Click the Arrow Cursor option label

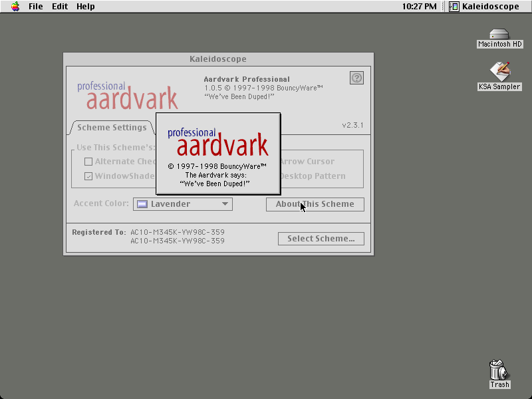(307, 162)
